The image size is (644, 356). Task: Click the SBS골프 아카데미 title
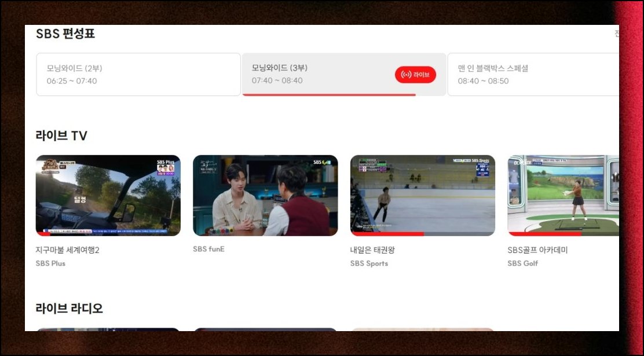(x=537, y=250)
